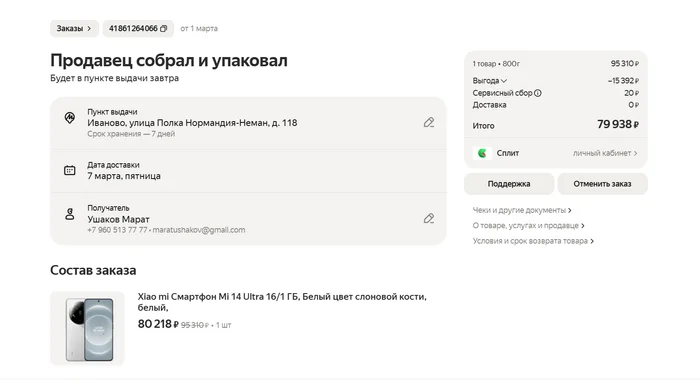The width and height of the screenshot is (700, 384).
Task: Contact Поддержка
Action: (509, 184)
